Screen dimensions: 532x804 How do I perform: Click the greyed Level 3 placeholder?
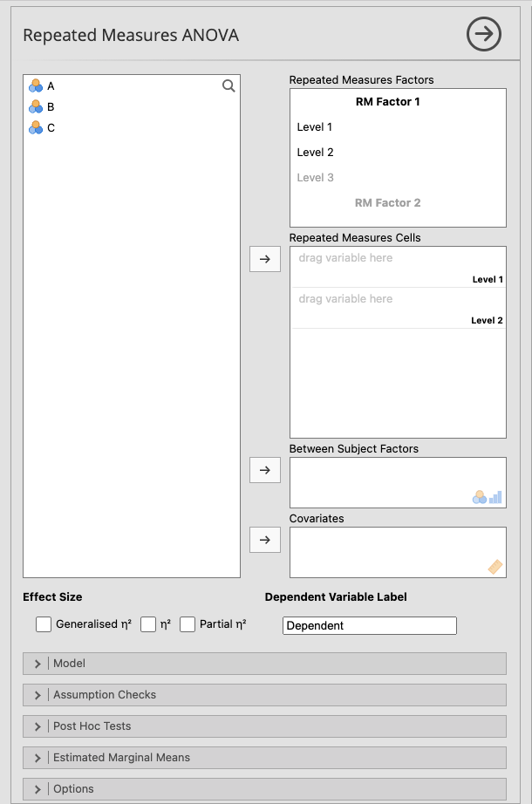[x=316, y=178]
